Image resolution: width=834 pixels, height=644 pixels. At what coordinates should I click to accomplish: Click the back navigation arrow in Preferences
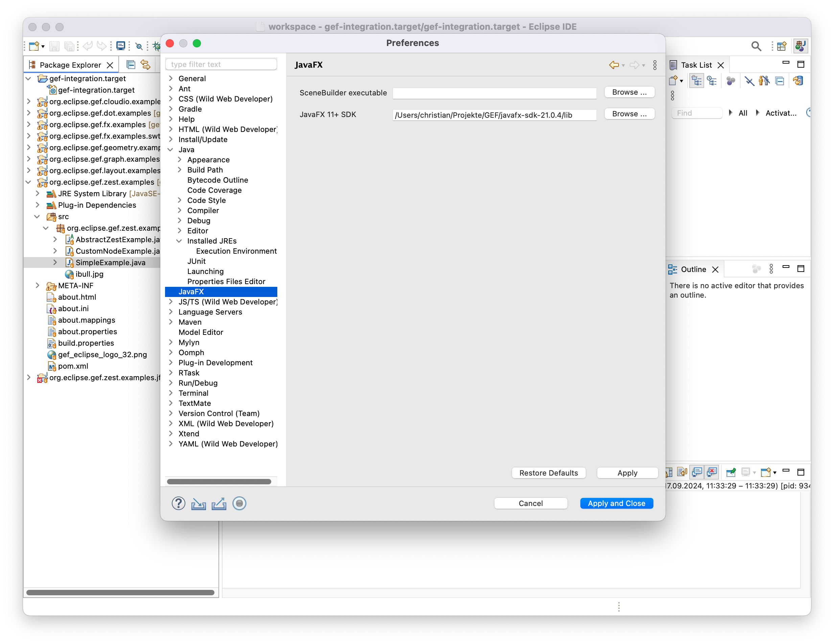613,65
